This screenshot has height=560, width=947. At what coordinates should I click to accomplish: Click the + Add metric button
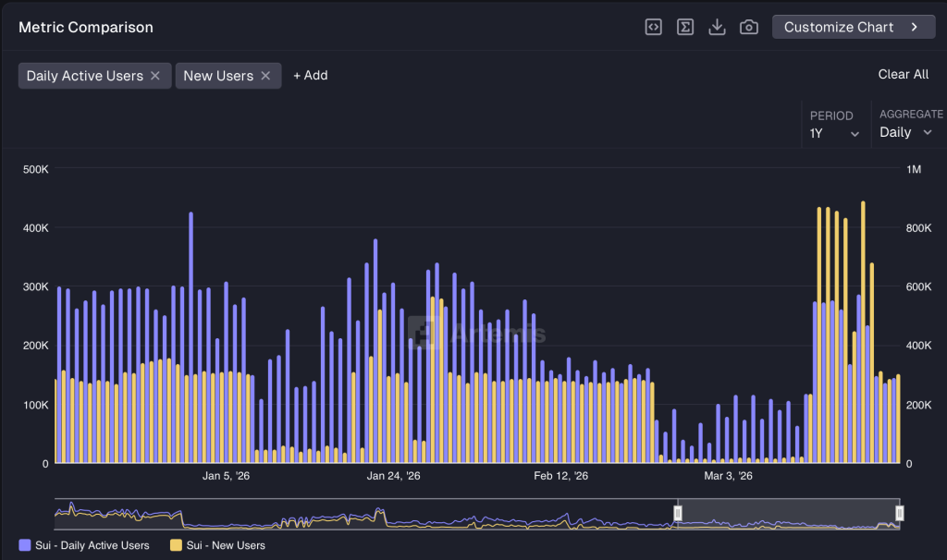click(311, 76)
